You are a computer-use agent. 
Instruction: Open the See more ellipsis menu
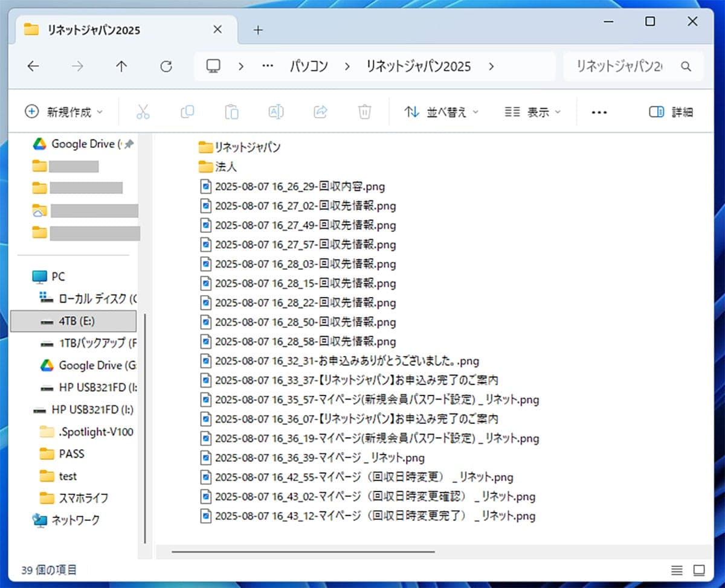(599, 112)
